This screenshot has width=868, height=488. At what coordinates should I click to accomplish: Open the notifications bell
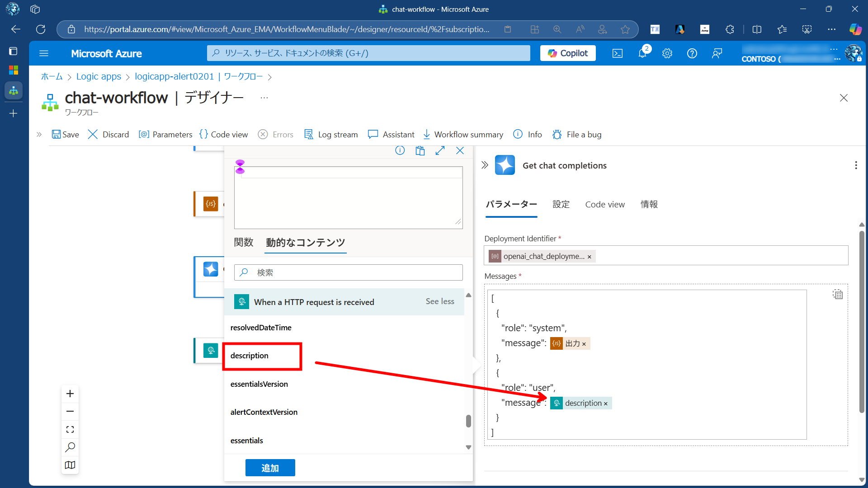coord(642,53)
